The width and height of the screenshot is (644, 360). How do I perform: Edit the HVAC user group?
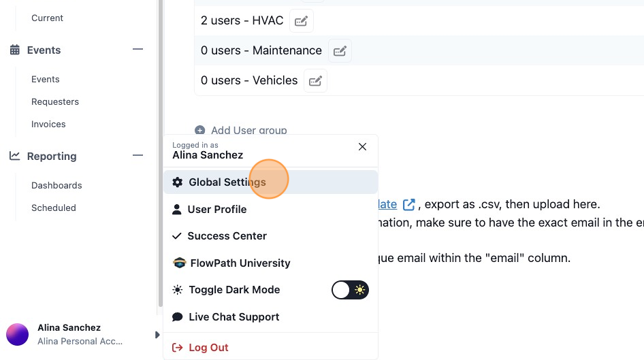301,20
